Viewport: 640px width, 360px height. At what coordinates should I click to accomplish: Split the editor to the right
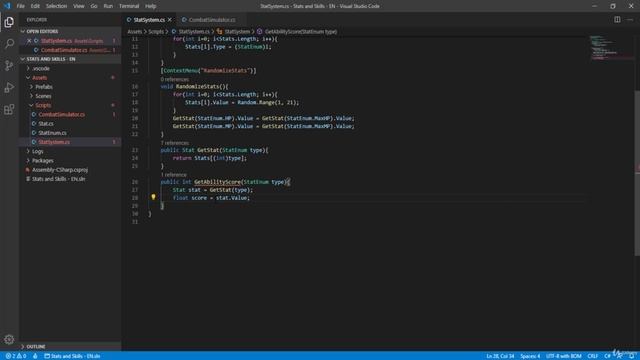617,20
